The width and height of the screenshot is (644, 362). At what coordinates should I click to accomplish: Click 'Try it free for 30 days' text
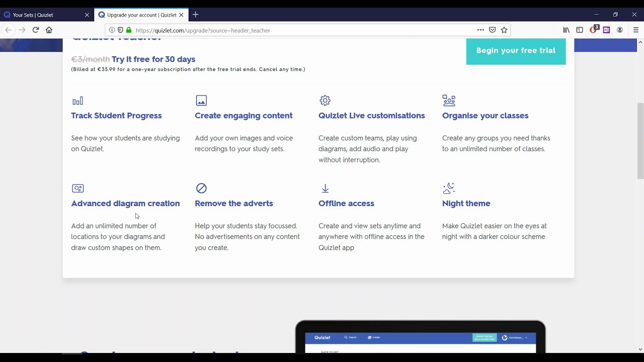click(153, 59)
